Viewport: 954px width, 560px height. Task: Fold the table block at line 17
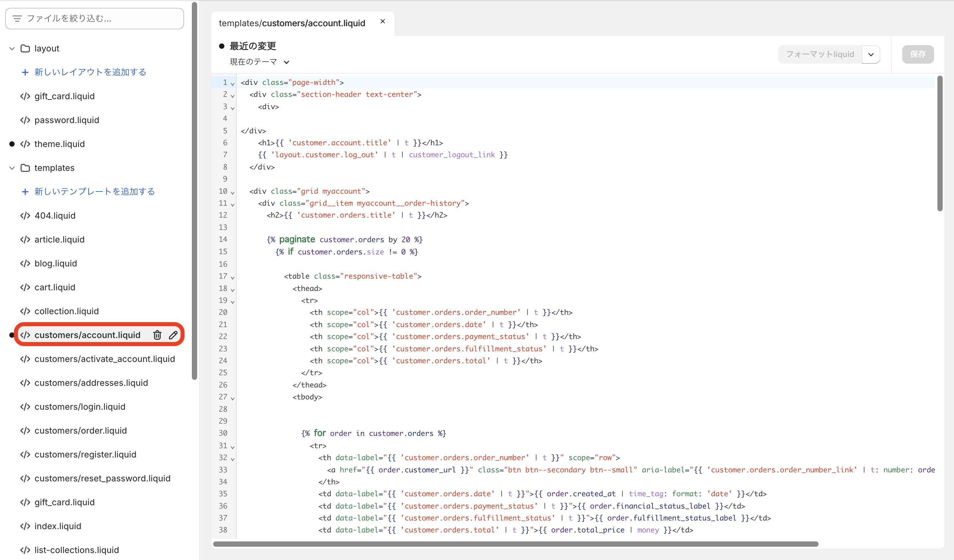tap(233, 277)
